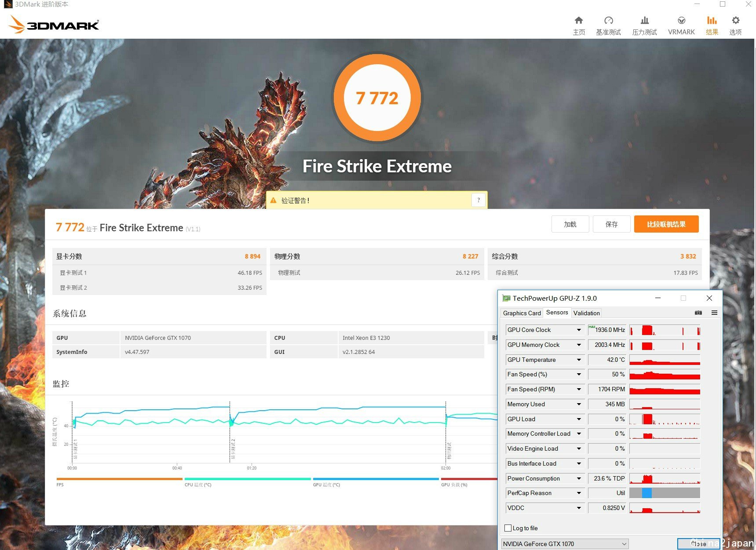Screen dimensions: 756x550
Task: Click the PerfCap Reason indicator bar
Action: (x=665, y=493)
